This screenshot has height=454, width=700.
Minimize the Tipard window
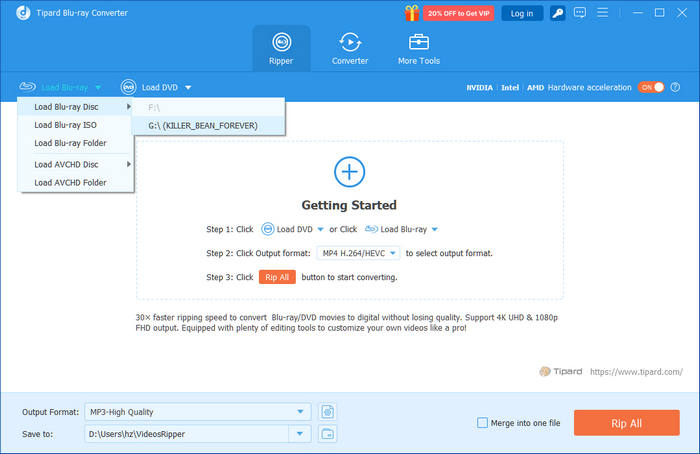(x=638, y=13)
